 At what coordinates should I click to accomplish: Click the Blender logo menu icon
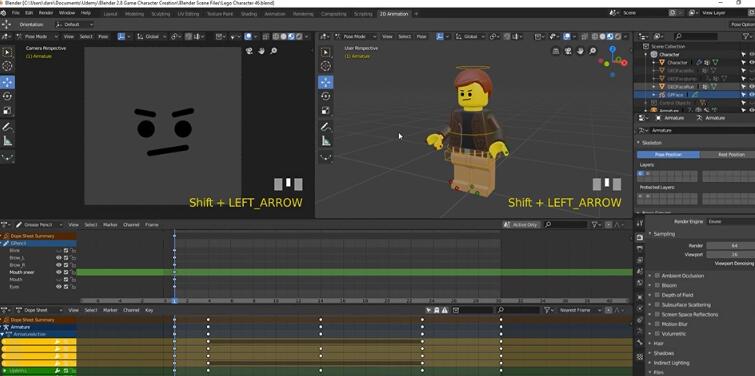click(4, 13)
